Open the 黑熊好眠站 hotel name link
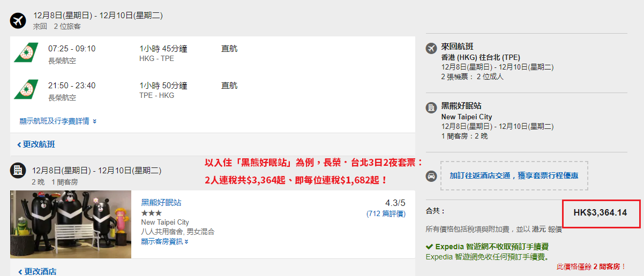644x276 pixels. point(161,203)
